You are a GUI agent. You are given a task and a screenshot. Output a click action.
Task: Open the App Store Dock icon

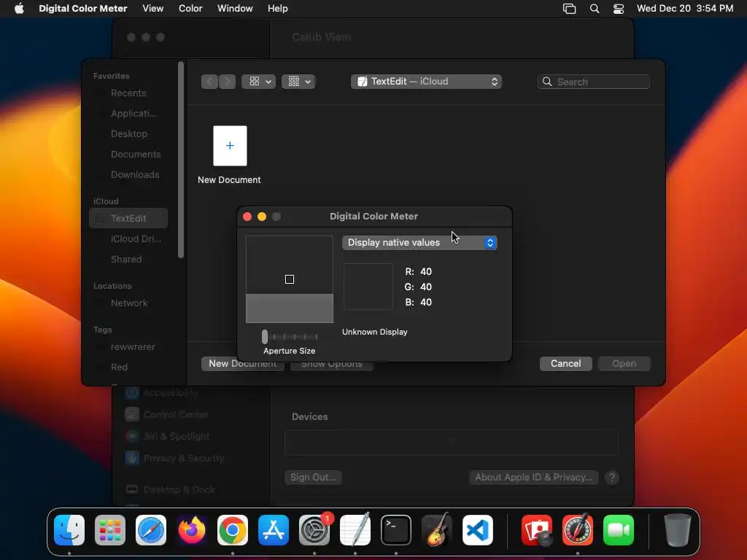pos(274,530)
